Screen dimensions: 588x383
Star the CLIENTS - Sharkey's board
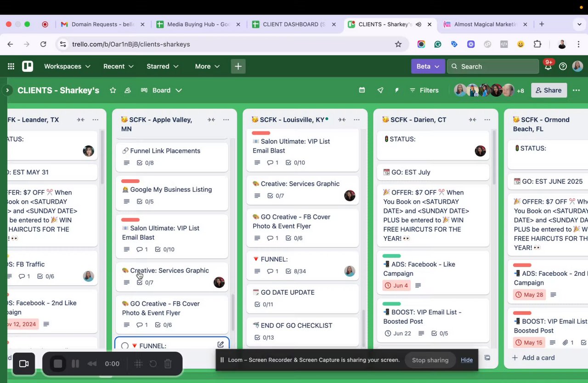coord(113,90)
